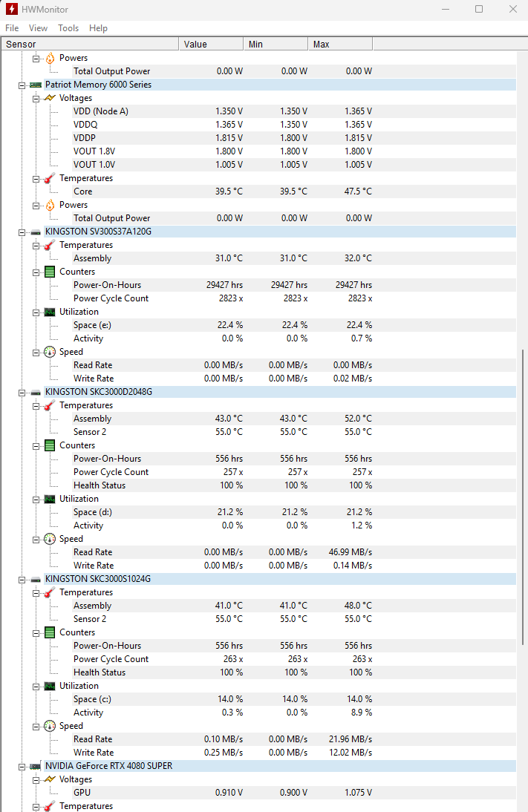Open the View menu

38,28
